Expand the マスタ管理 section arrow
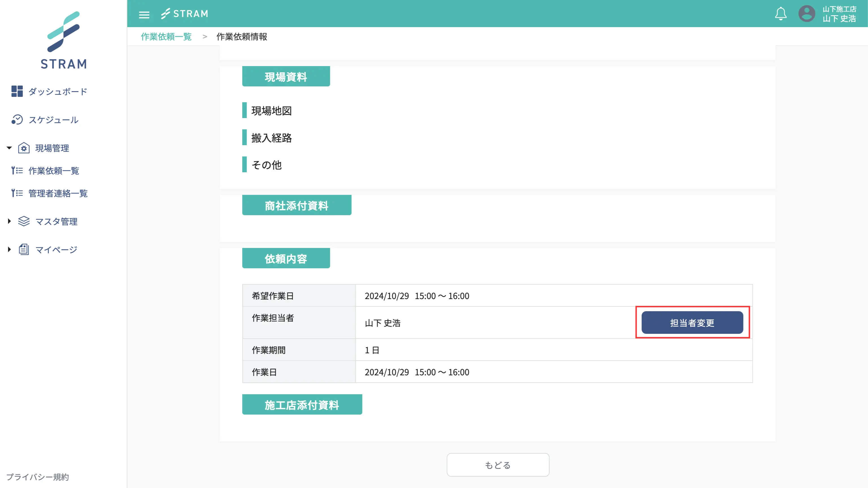 9,221
